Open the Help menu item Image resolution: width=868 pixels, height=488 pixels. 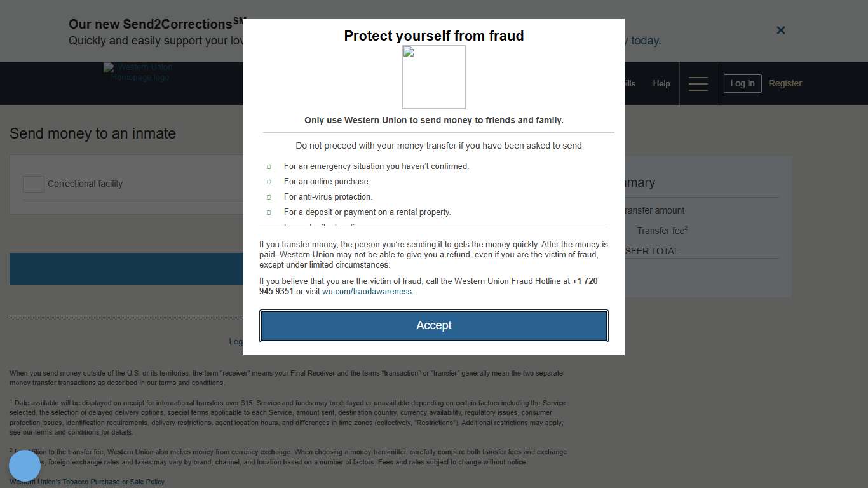pos(661,83)
